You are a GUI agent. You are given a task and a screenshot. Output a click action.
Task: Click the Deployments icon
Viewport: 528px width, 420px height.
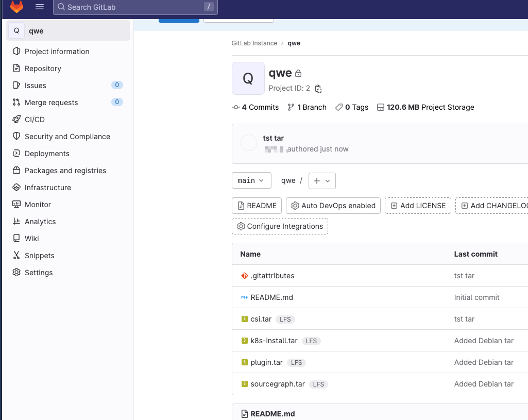tap(16, 153)
